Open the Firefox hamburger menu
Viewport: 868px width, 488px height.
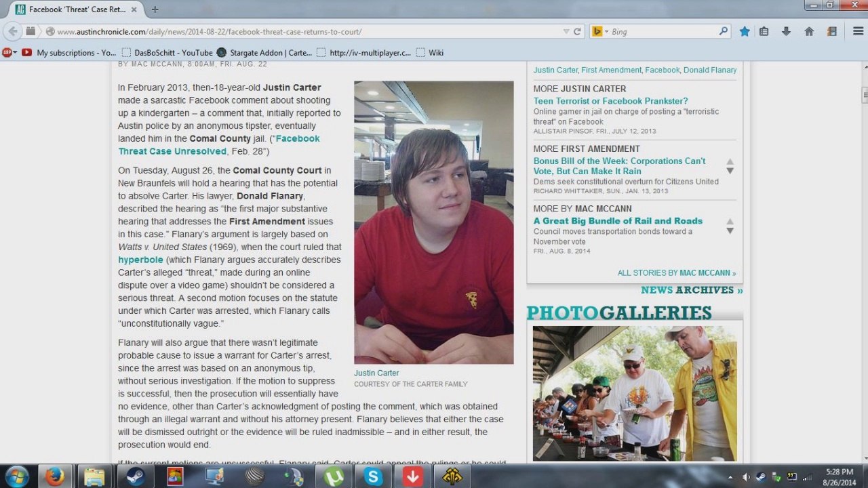858,31
